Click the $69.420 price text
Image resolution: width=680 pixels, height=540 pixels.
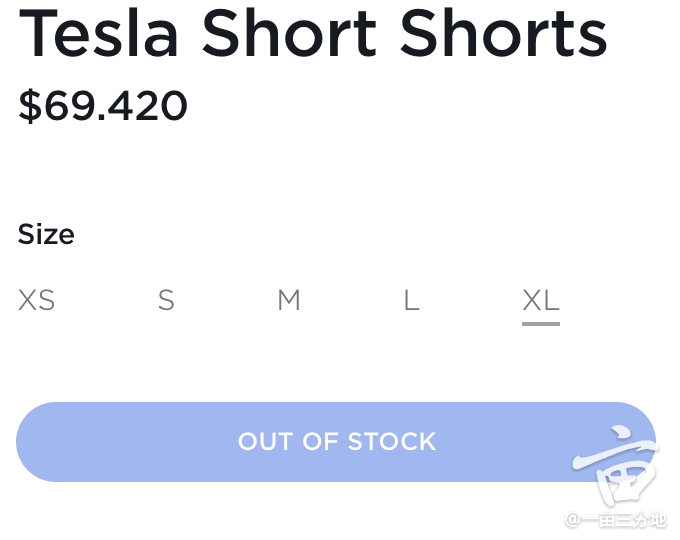coord(103,105)
